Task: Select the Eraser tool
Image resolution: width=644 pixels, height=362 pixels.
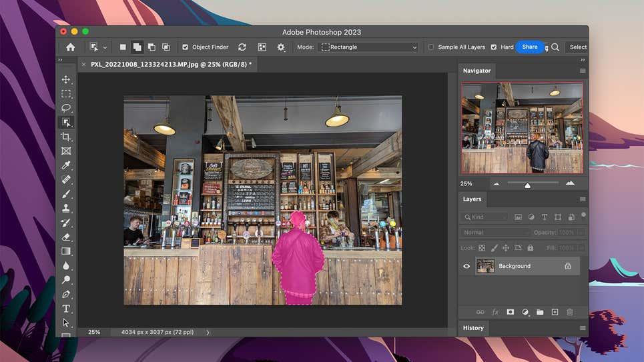Action: (x=66, y=237)
